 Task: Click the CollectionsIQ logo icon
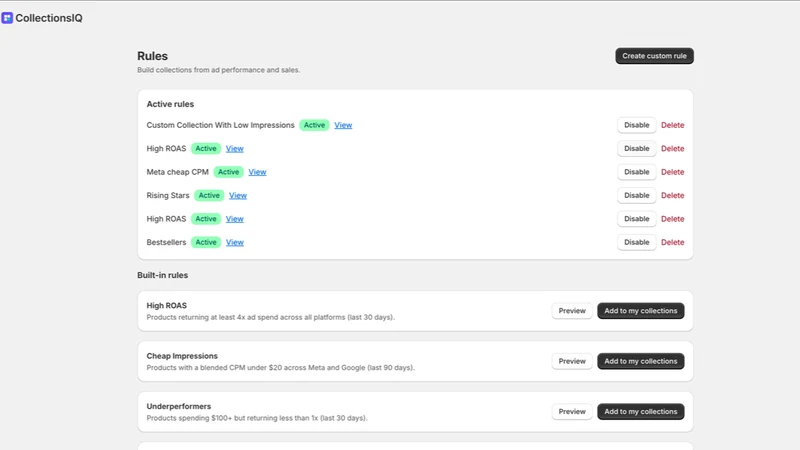pyautogui.click(x=7, y=18)
